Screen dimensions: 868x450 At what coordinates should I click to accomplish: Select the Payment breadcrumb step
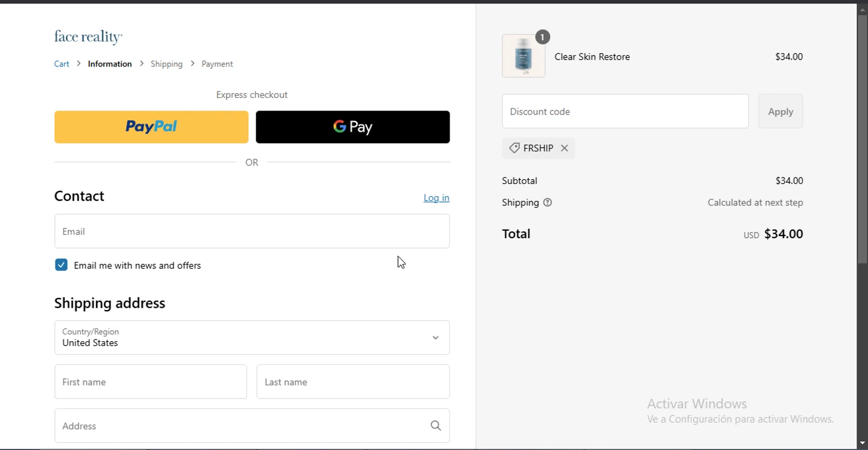217,64
